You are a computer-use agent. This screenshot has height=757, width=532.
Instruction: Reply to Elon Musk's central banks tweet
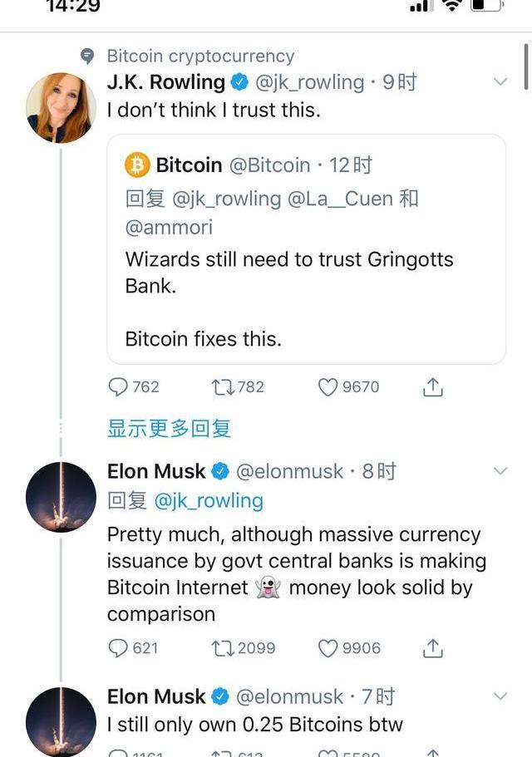(x=133, y=648)
